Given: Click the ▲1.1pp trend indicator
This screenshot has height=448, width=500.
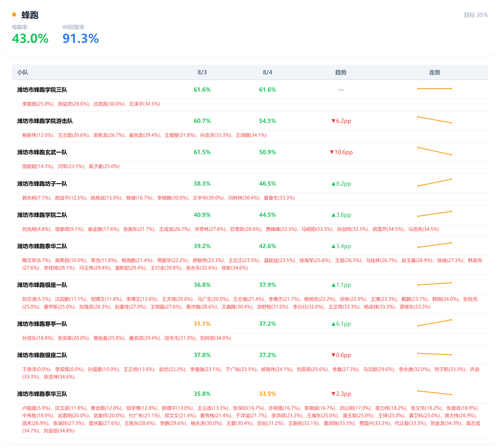Looking at the screenshot, I should [341, 285].
